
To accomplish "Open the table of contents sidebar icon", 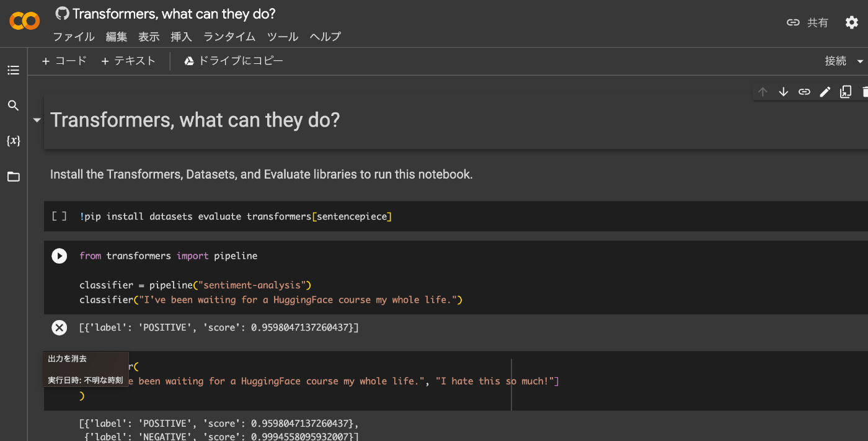I will coord(13,71).
